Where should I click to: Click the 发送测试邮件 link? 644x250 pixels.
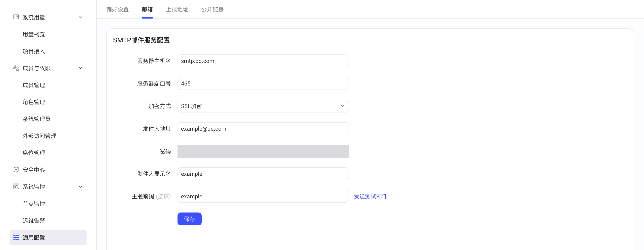click(x=370, y=196)
